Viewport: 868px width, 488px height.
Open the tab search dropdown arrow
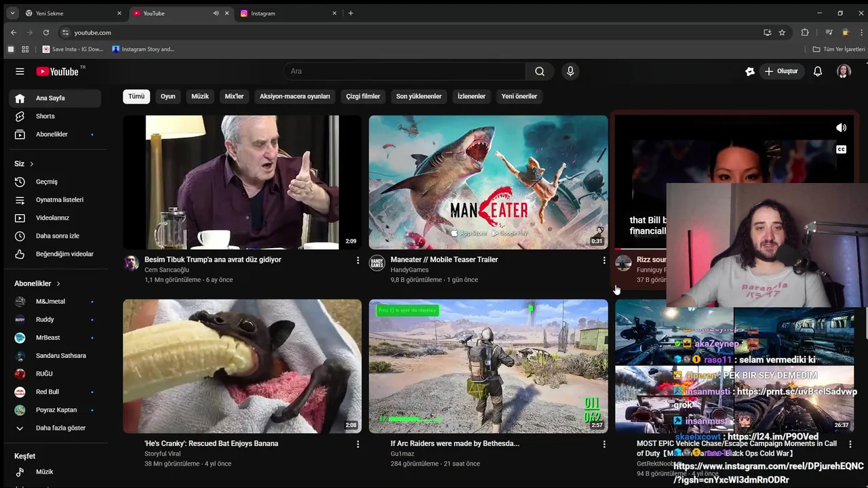pos(12,13)
